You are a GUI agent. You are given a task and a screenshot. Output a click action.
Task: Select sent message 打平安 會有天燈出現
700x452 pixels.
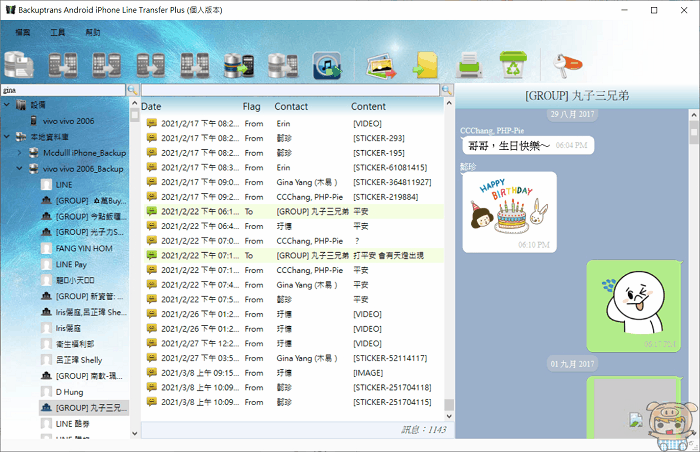coord(292,255)
